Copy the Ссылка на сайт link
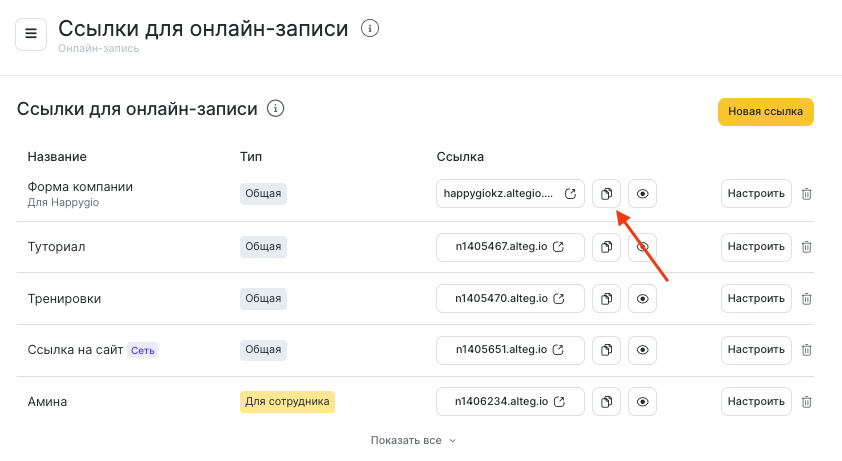 pos(606,350)
